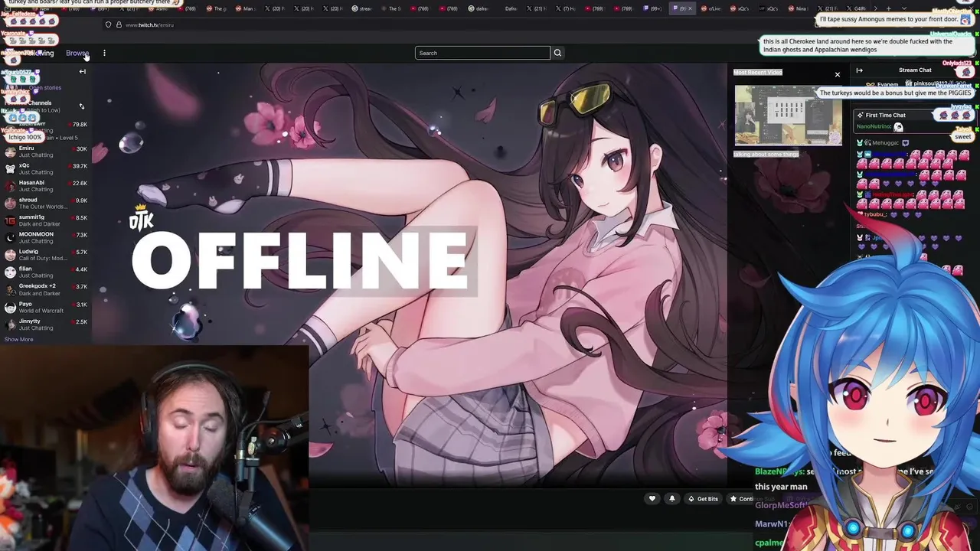Open filian's Just Chatting channel
The height and width of the screenshot is (551, 980).
46,272
